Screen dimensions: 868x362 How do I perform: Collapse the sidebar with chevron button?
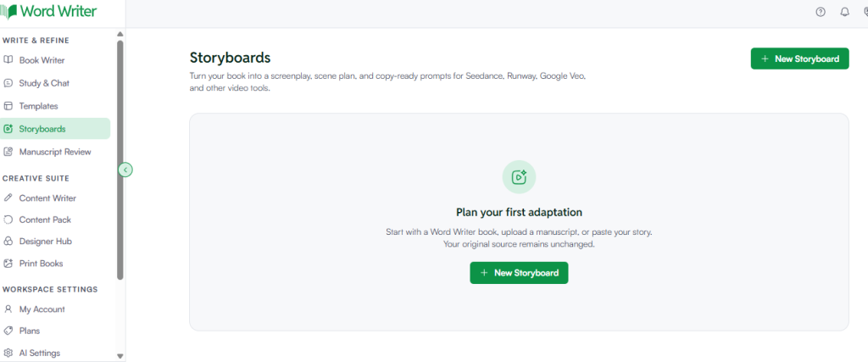pyautogui.click(x=125, y=170)
